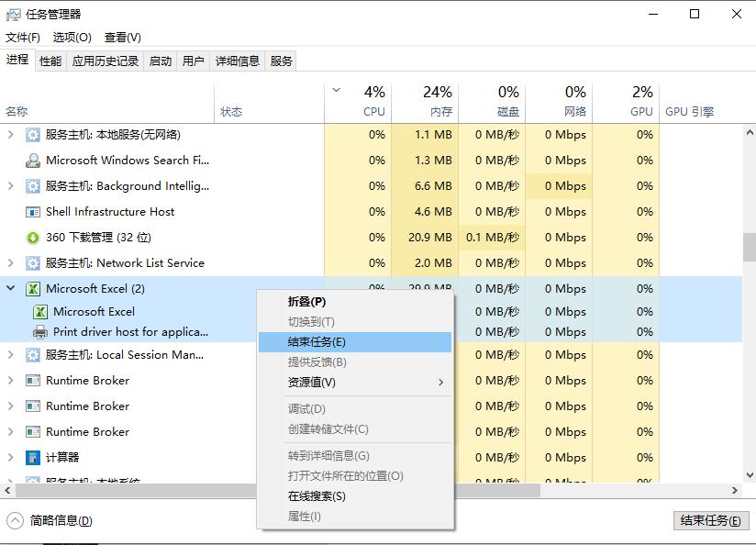Screen dimensions: 756x545
Task: Switch to the 服务 tab
Action: 281,61
